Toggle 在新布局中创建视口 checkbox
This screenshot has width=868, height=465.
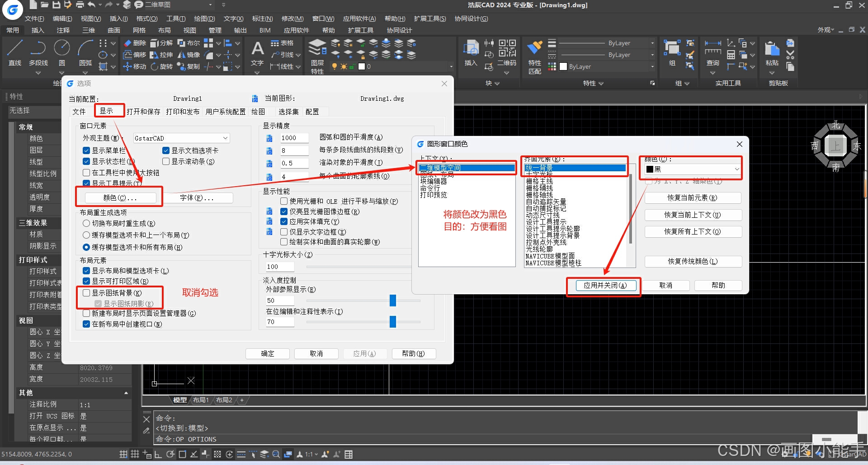pos(86,324)
